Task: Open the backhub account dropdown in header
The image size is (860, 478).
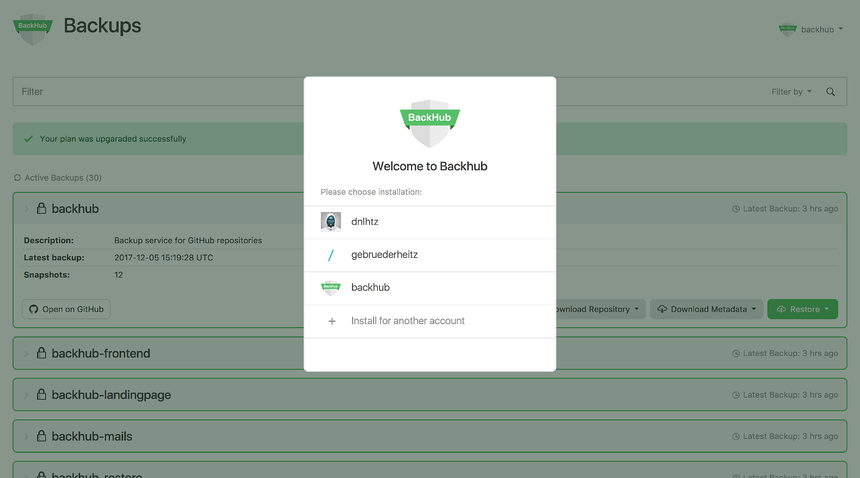Action: click(811, 29)
